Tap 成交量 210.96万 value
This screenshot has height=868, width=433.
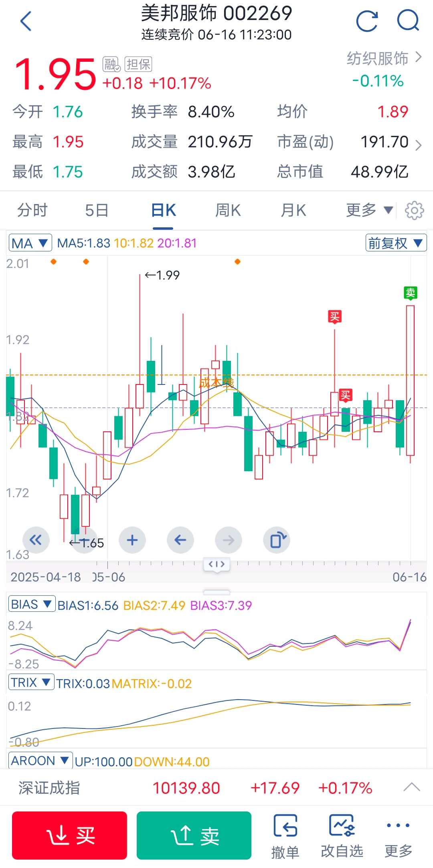(220, 142)
